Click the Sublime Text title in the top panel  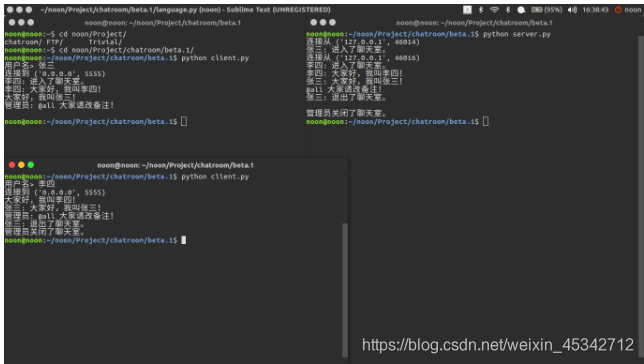tap(185, 9)
